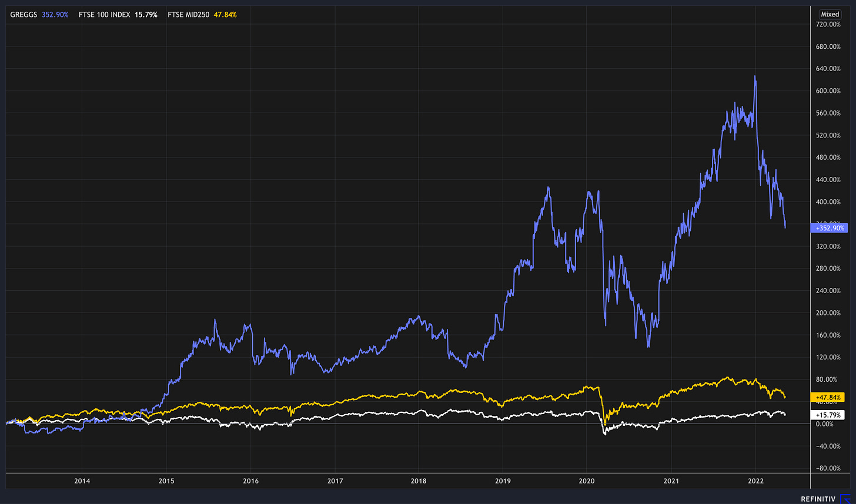The width and height of the screenshot is (856, 504).
Task: Click the 720.00% axis label
Action: click(x=827, y=24)
